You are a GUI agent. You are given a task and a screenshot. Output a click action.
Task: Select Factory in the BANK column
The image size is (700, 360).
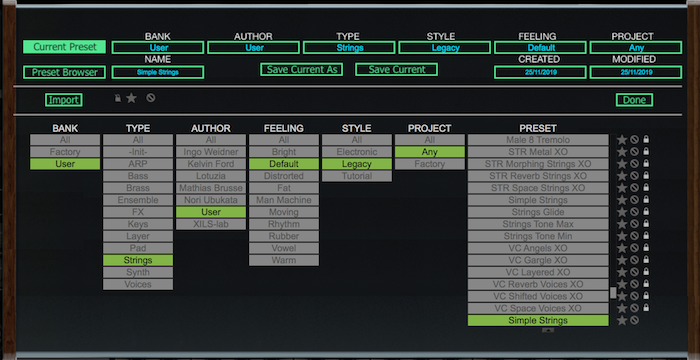coord(65,152)
